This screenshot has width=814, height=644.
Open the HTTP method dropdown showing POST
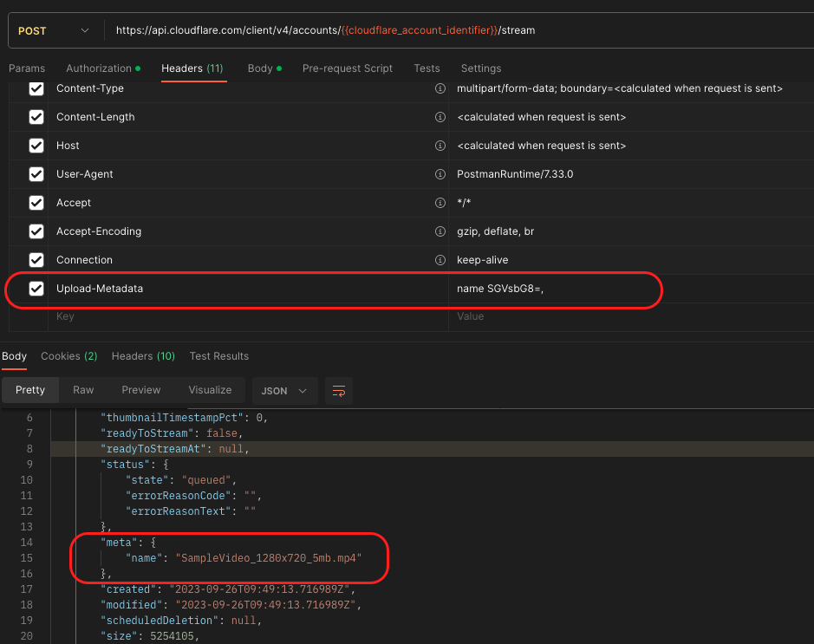[52, 29]
